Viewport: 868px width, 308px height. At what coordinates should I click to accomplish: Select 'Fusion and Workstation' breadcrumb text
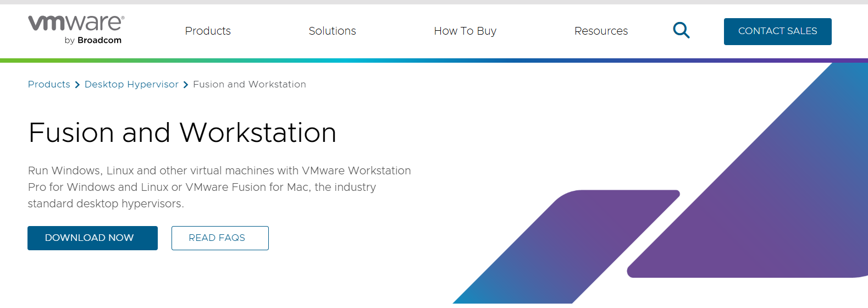(250, 84)
